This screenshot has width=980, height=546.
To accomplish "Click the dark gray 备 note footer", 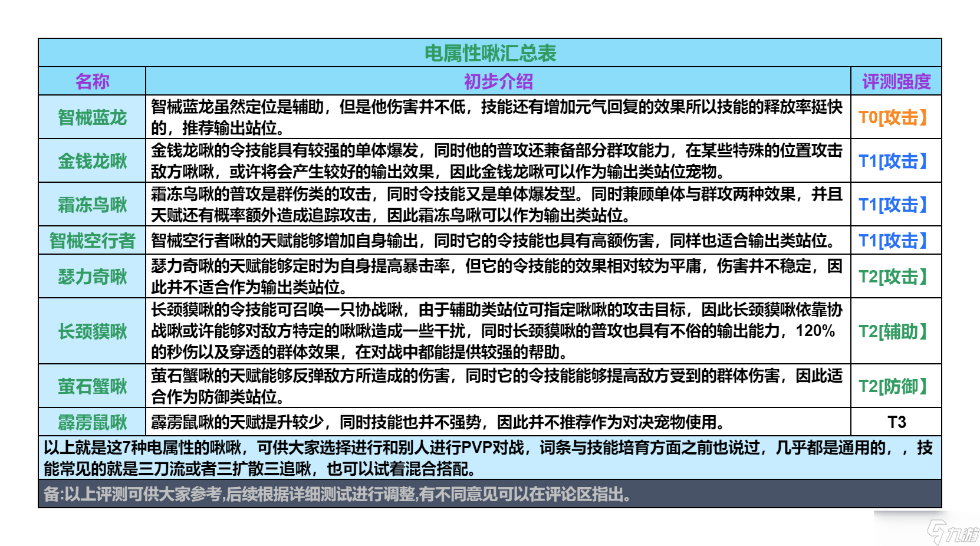I will coord(490,494).
